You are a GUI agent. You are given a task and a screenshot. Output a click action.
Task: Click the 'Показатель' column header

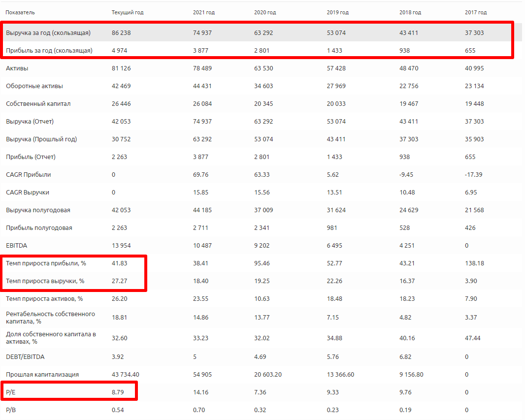click(20, 12)
